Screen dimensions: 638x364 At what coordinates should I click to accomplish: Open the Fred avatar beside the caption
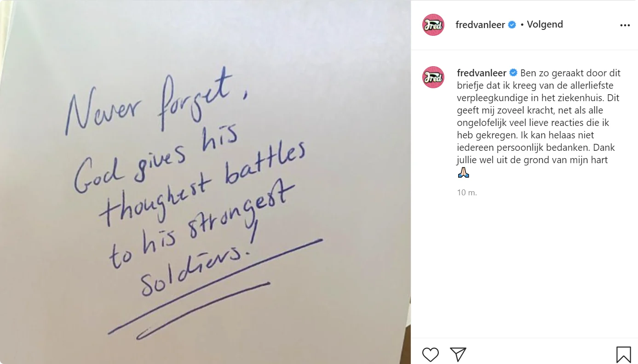click(433, 77)
